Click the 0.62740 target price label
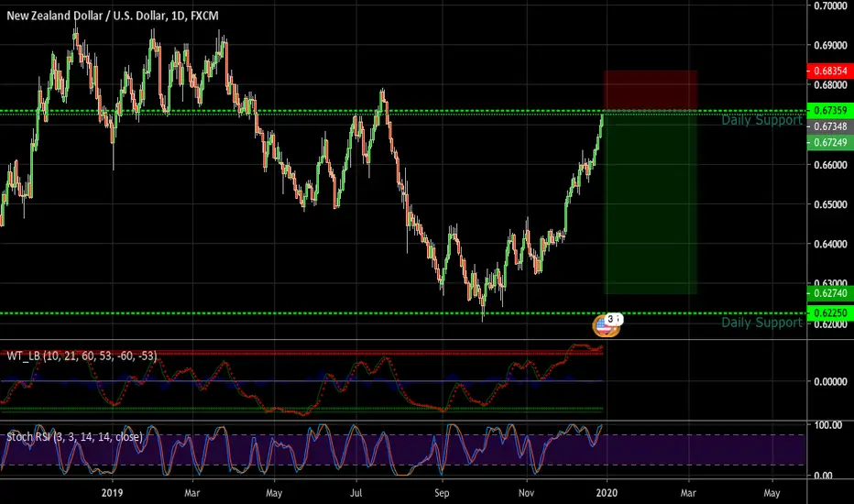The image size is (854, 504). pos(830,293)
